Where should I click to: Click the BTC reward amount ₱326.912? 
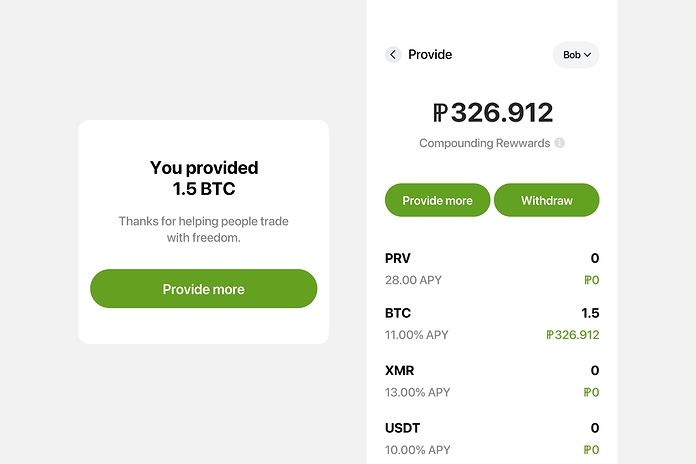click(573, 335)
